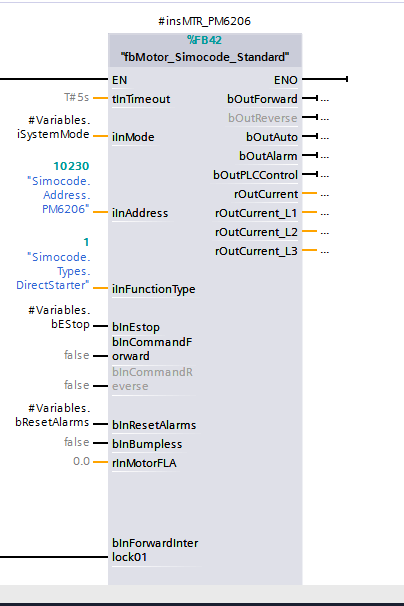Click the empty operand of rOutCurrent_L1
This screenshot has width=404, height=606.
(x=325, y=213)
